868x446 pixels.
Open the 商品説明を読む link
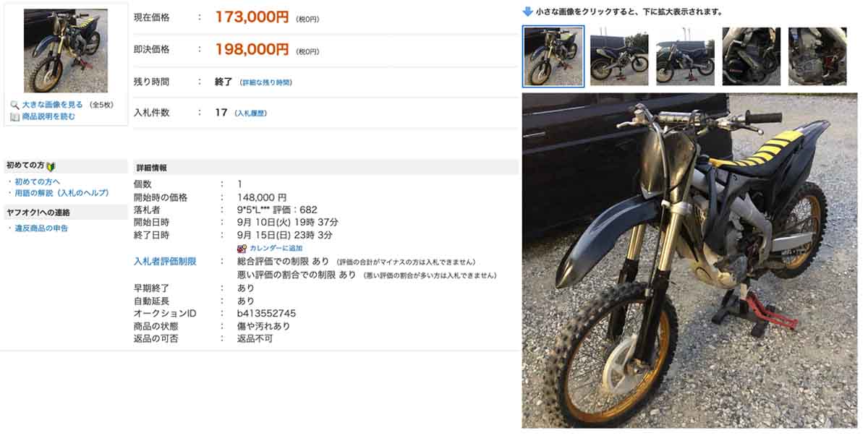pos(48,116)
